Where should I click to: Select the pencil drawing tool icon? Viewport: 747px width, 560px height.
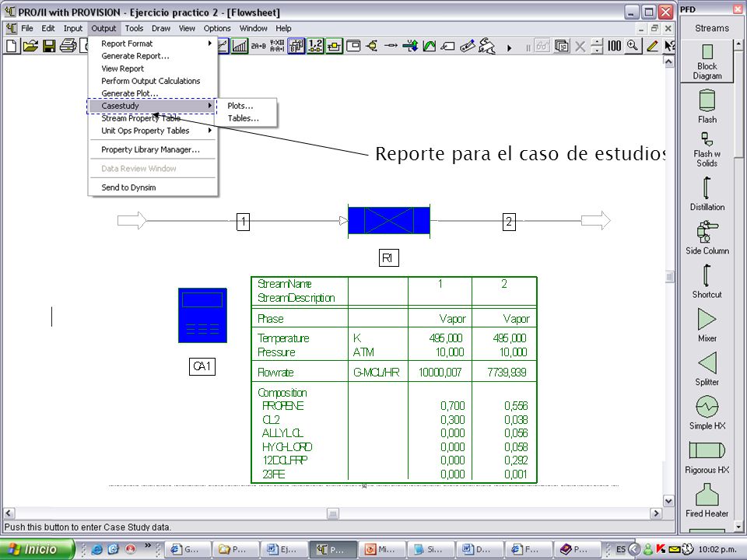point(652,46)
